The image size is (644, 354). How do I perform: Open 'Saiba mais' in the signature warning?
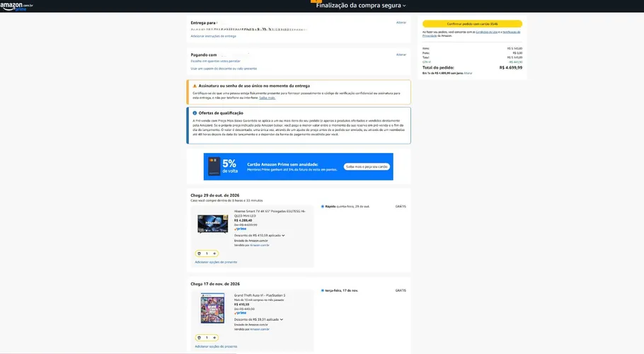tap(267, 98)
